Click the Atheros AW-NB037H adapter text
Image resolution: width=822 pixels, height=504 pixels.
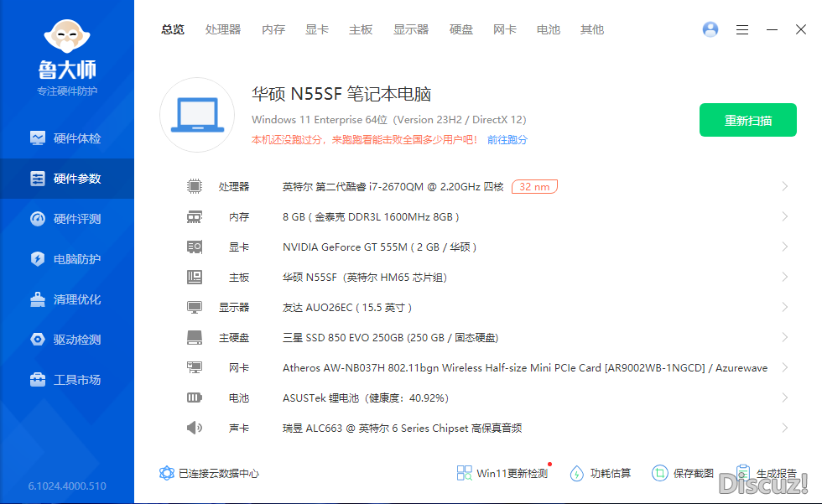point(525,368)
